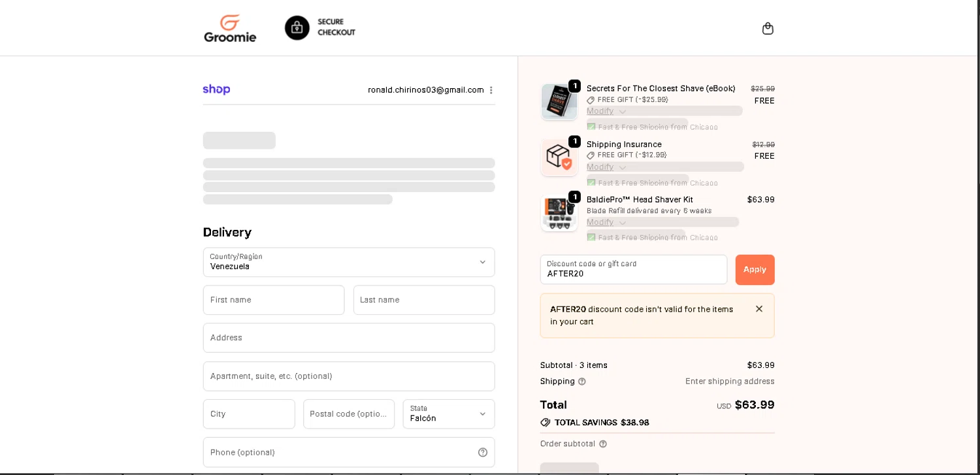Click the total amount USD $63.99
The height and width of the screenshot is (475, 980).
[x=745, y=405]
